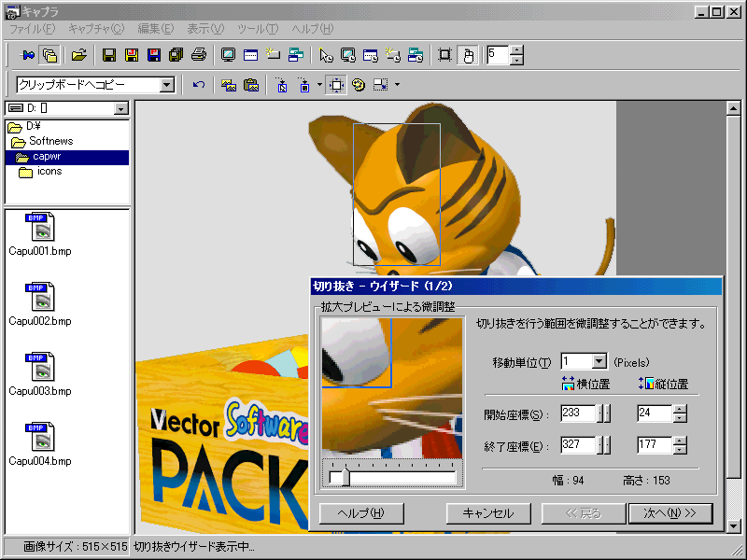
Task: Click the 終了座標 horizontal field showing 327
Action: click(578, 445)
